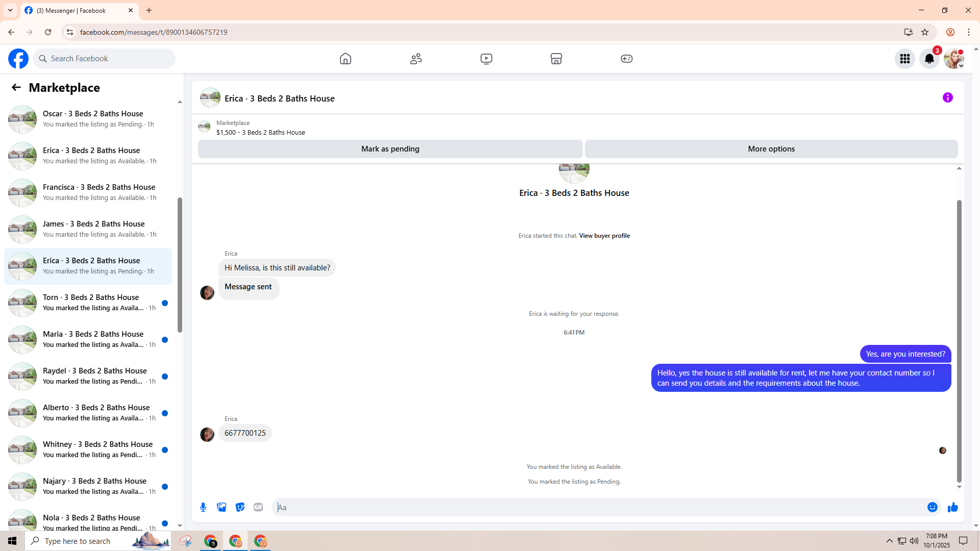Screen dimensions: 980x551
Task: Click the Mark as pending button
Action: coord(390,149)
